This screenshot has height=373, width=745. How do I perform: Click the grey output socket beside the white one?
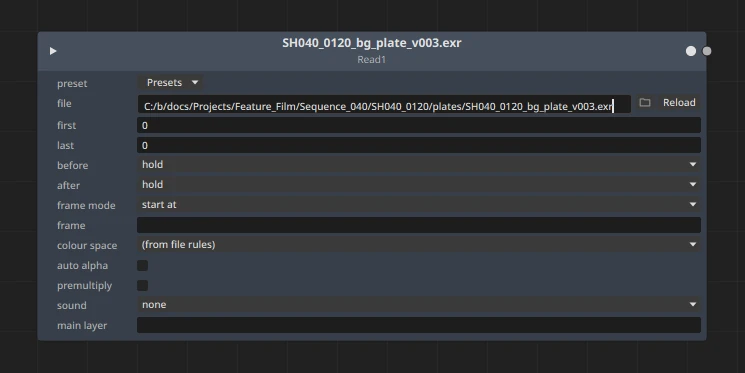coord(707,51)
